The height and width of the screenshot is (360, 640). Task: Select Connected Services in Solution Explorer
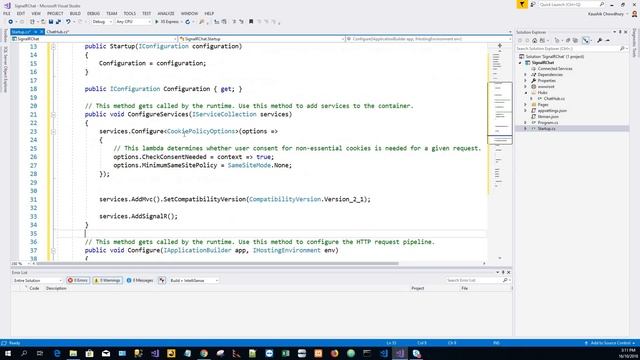[x=555, y=69]
